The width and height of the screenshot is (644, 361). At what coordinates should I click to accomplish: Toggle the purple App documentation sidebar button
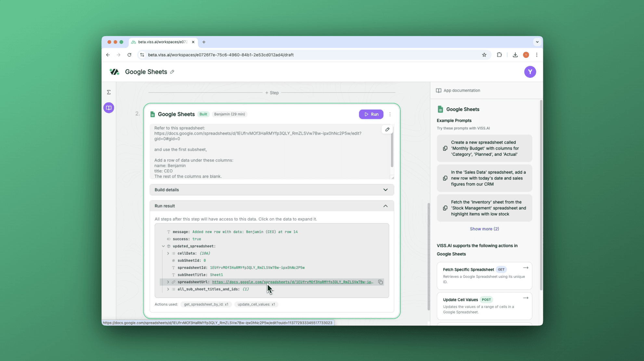(x=109, y=108)
